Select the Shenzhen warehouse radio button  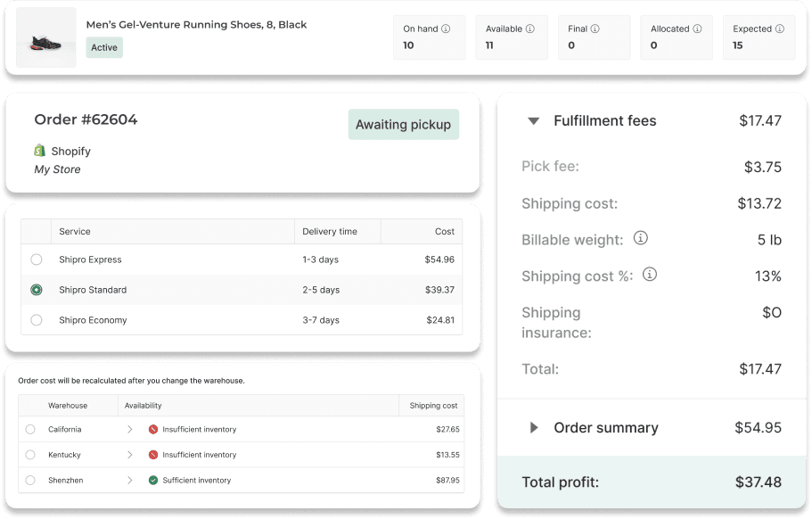30,481
